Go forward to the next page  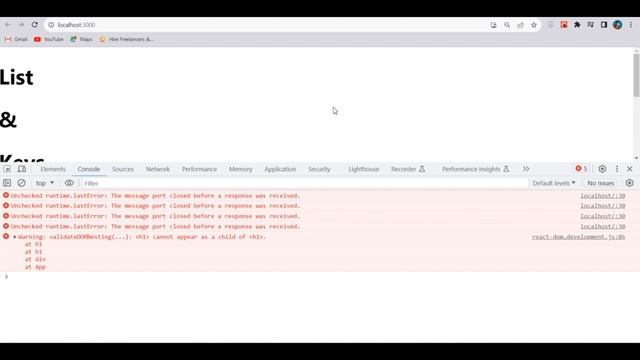[21, 25]
